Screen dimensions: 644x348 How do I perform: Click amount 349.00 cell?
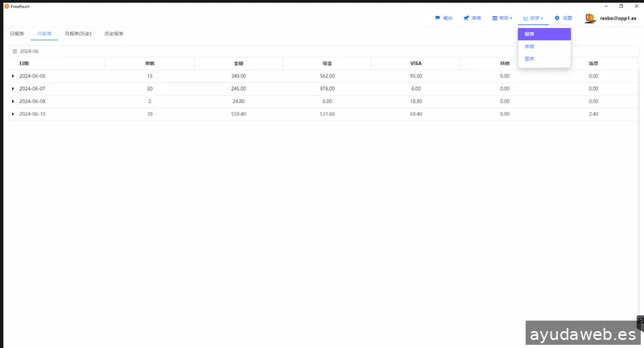click(238, 76)
